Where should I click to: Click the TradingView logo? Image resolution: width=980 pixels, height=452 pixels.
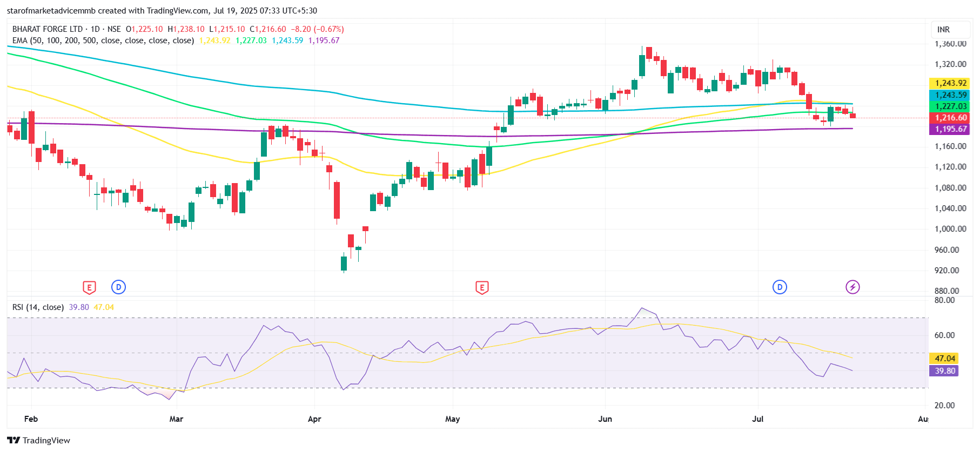point(38,440)
